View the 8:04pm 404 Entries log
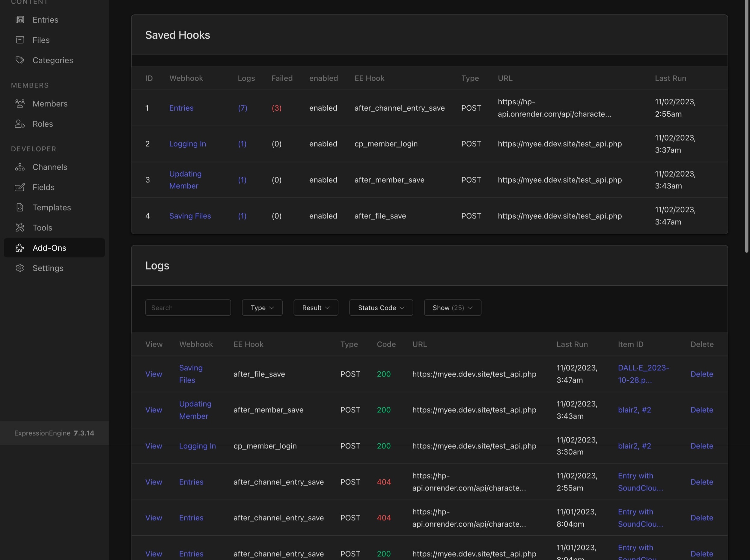The image size is (750, 560). click(x=154, y=518)
